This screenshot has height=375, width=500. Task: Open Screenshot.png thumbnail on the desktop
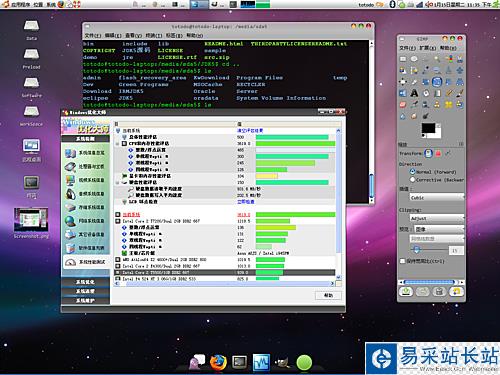tap(31, 219)
